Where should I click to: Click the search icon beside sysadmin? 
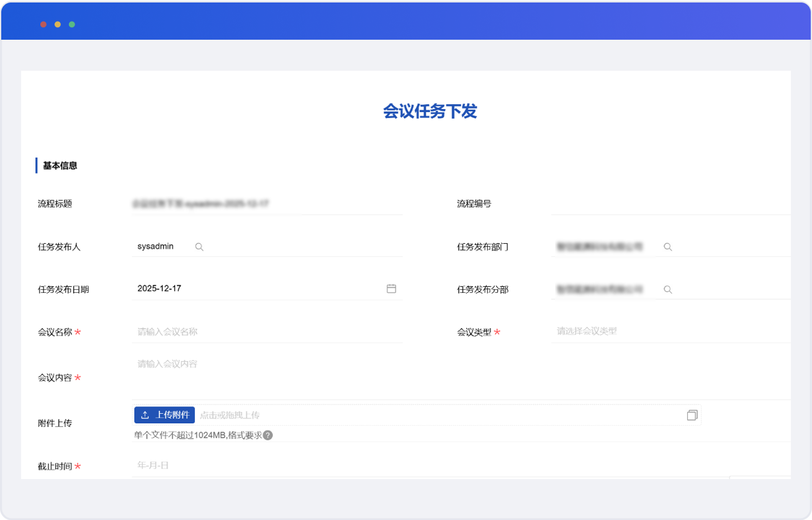(199, 247)
